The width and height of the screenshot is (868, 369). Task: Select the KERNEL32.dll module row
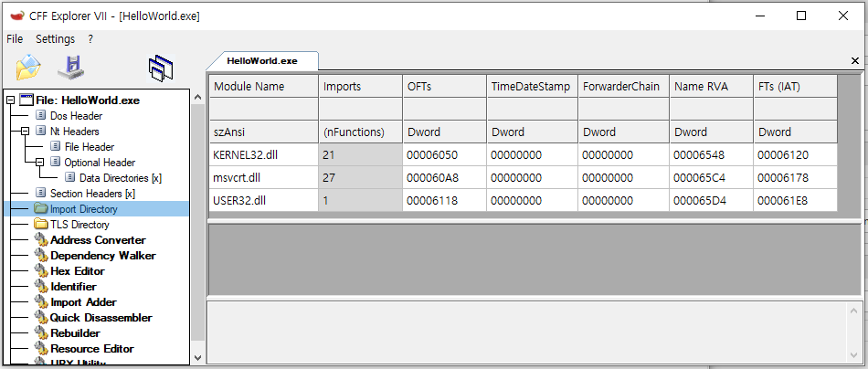[524, 155]
